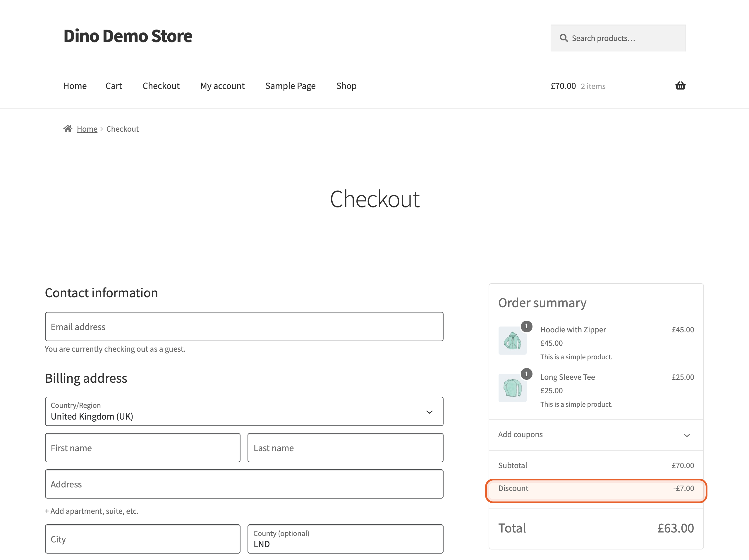Open the Cart menu item

[114, 86]
